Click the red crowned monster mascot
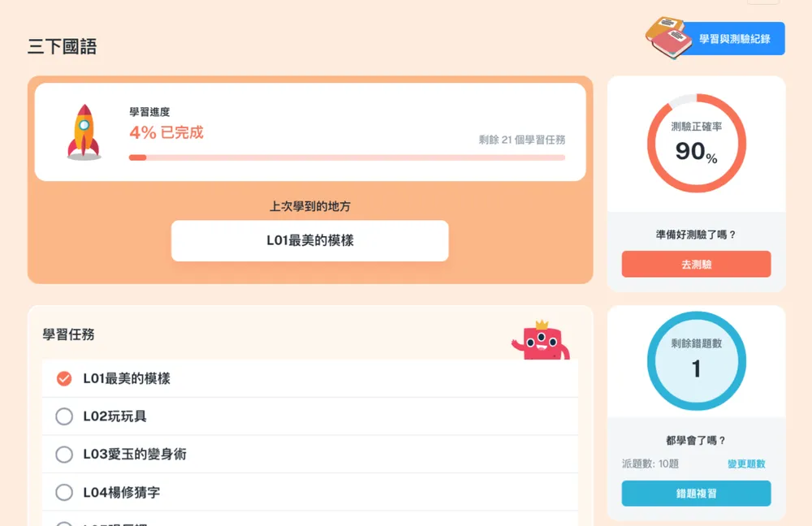Viewport: 812px width, 526px height. (x=541, y=340)
